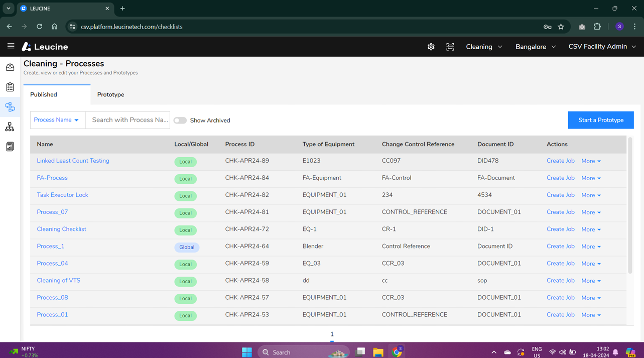644x358 pixels.
Task: Open the Chrome profile avatar
Action: point(619,27)
